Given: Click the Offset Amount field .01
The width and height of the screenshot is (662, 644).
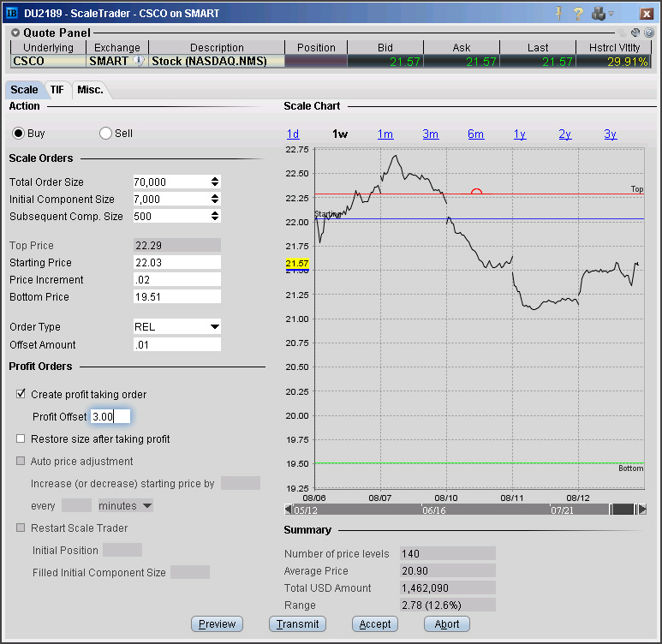Looking at the screenshot, I should [177, 344].
